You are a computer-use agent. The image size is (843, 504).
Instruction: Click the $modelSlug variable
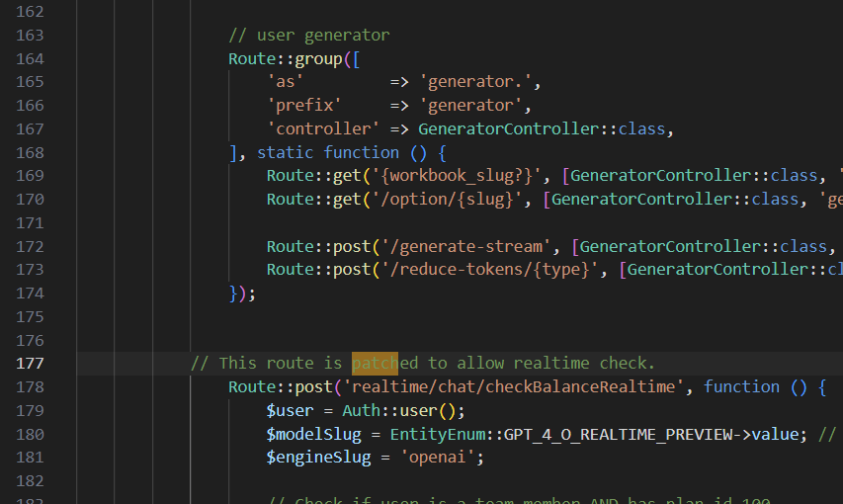pos(318,434)
